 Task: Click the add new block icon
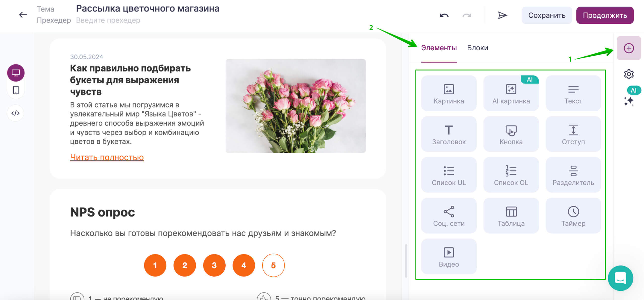(x=629, y=49)
